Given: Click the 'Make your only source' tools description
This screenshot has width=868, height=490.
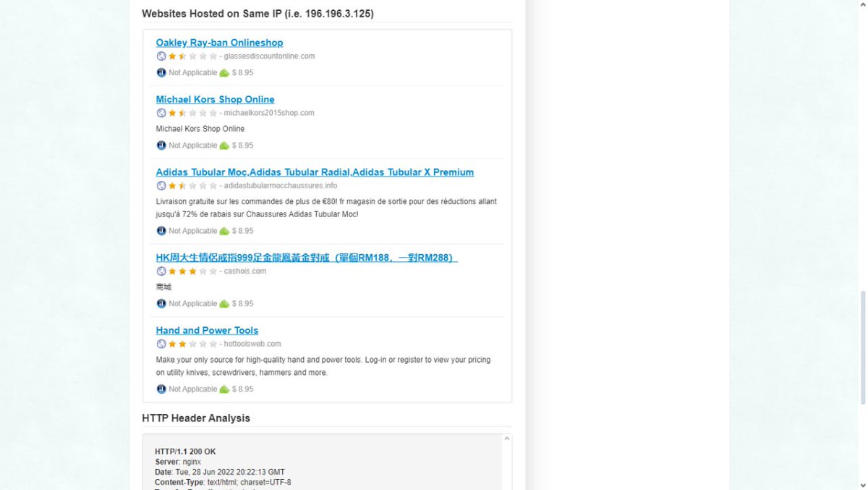Looking at the screenshot, I should click(323, 366).
